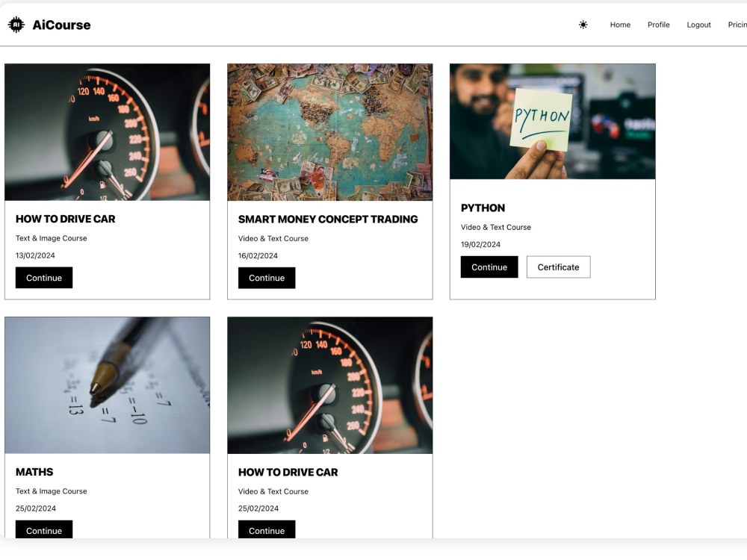Viewport: 747px width, 560px height.
Task: Open the Pricing nav link
Action: [737, 25]
